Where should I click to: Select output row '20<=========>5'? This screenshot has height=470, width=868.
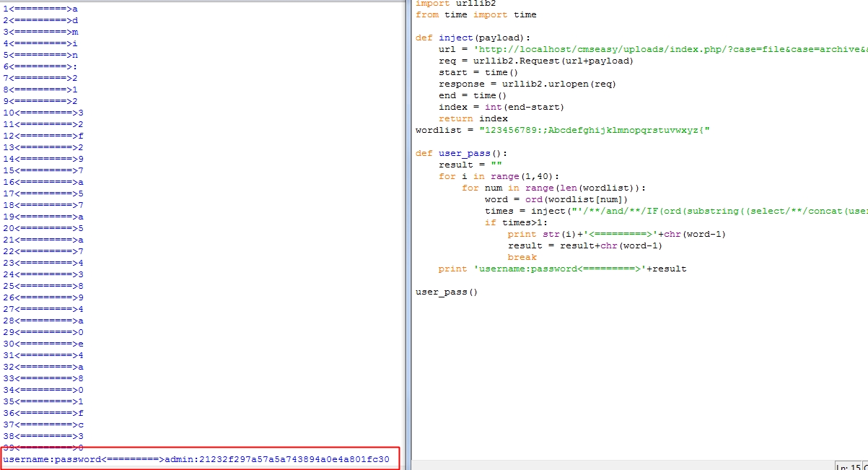point(43,228)
